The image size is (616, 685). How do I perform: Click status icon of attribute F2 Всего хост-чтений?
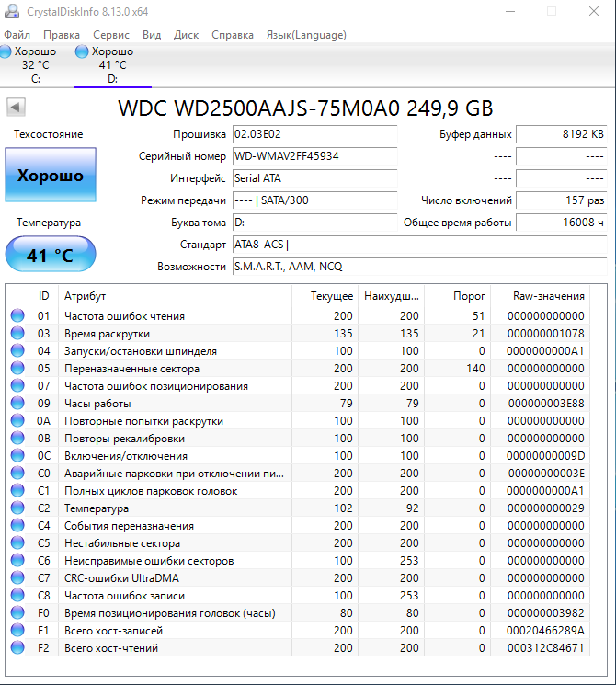click(x=17, y=647)
